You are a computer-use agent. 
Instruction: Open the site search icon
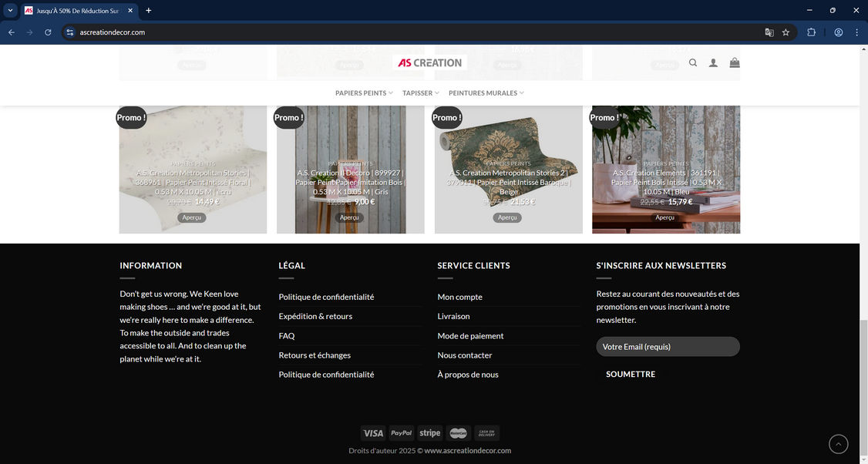(692, 63)
